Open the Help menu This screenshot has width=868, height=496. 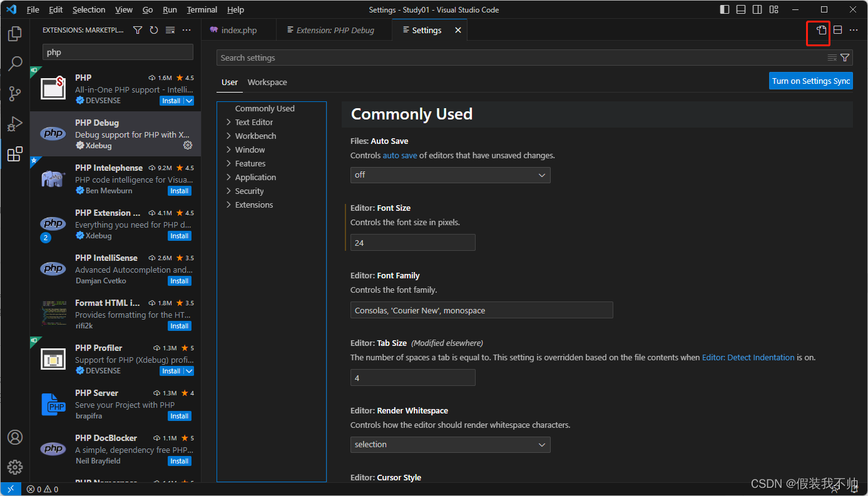(x=236, y=9)
